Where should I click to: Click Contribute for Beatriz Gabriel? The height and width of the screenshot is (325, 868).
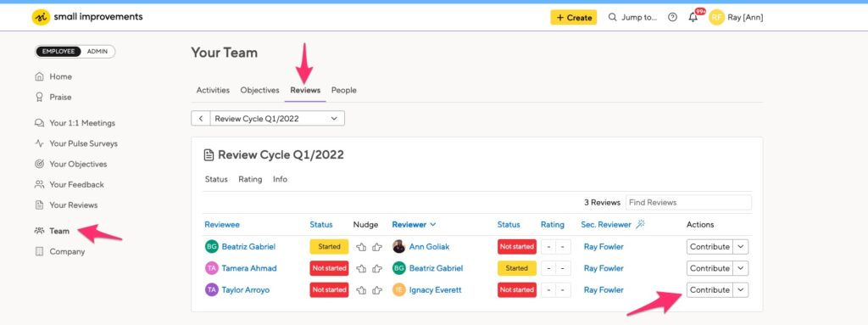point(709,247)
